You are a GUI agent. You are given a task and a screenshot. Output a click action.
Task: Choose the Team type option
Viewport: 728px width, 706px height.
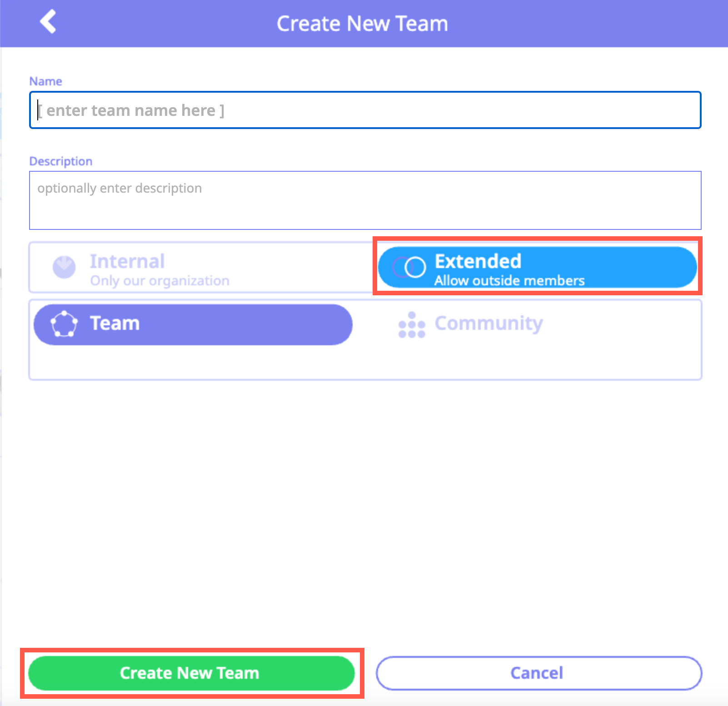(193, 324)
